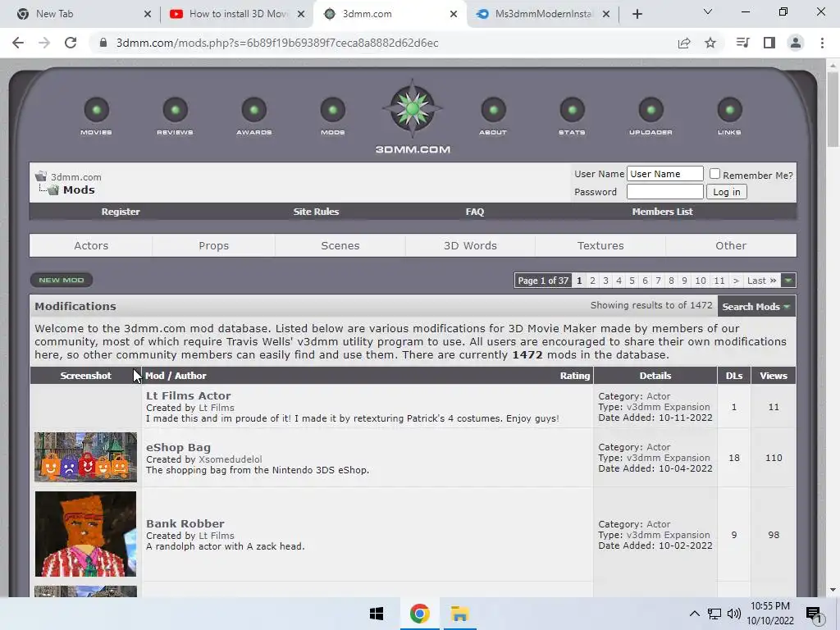Sort by the Rating column header
Image resolution: width=840 pixels, height=630 pixels.
pyautogui.click(x=575, y=376)
